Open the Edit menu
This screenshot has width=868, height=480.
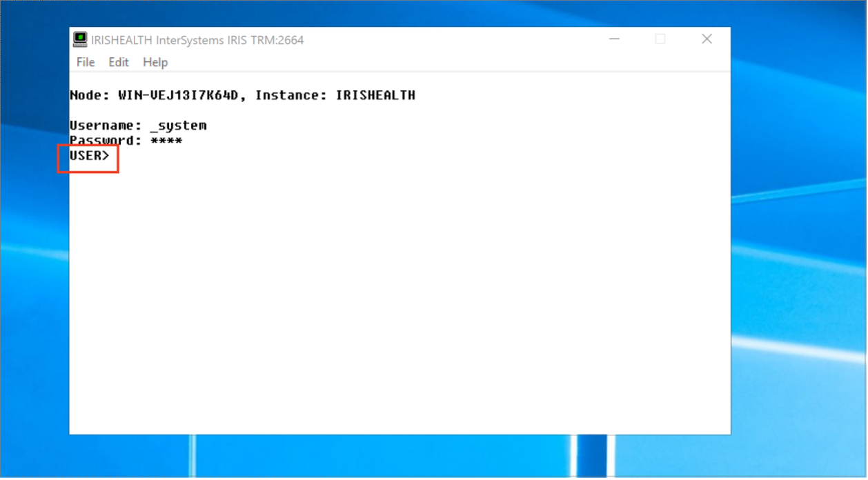(119, 62)
